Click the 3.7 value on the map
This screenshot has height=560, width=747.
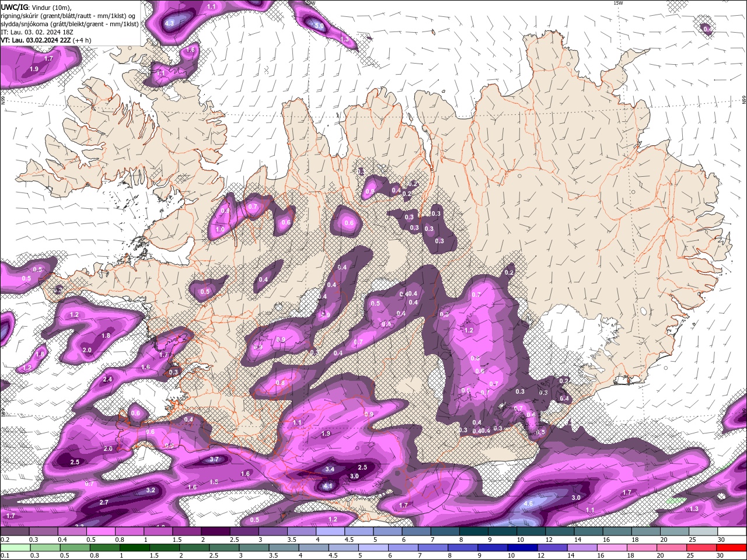(214, 459)
